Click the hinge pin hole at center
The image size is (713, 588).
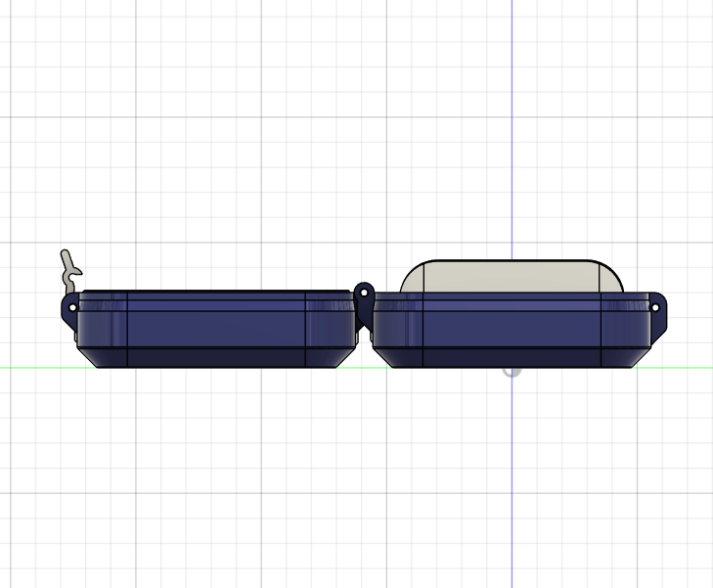(x=364, y=292)
